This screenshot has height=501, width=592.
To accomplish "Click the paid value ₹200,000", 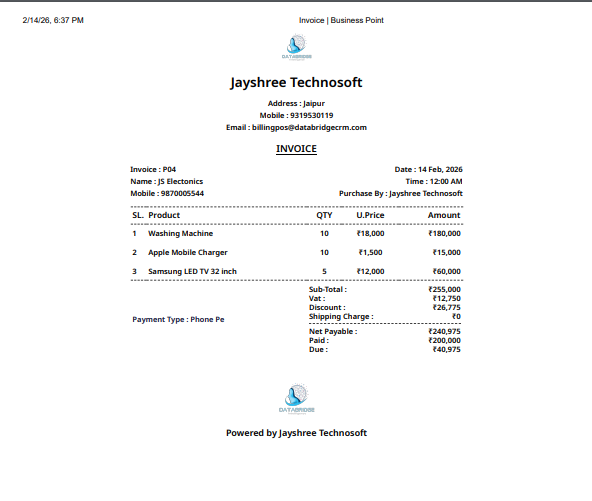I will point(444,341).
